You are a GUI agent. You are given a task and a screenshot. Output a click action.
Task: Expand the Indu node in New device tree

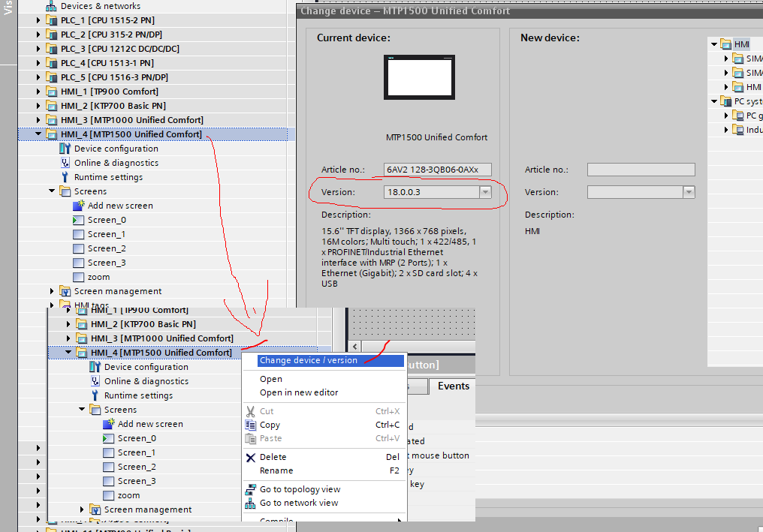pos(726,130)
